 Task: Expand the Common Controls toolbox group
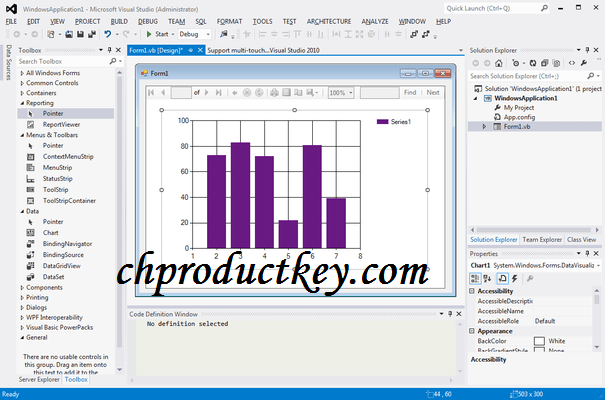(x=22, y=83)
